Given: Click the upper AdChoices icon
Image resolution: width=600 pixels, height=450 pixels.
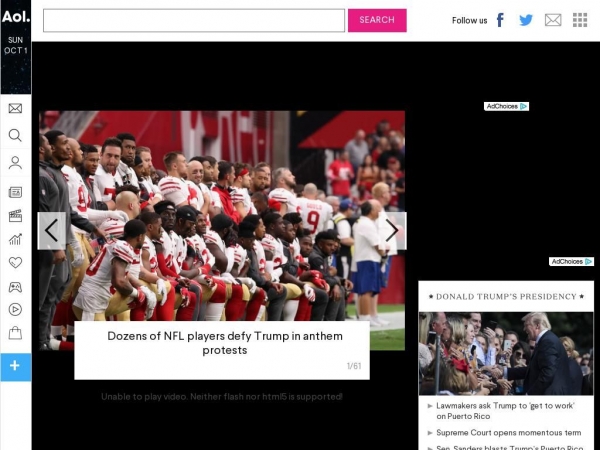Looking at the screenshot, I should point(506,106).
